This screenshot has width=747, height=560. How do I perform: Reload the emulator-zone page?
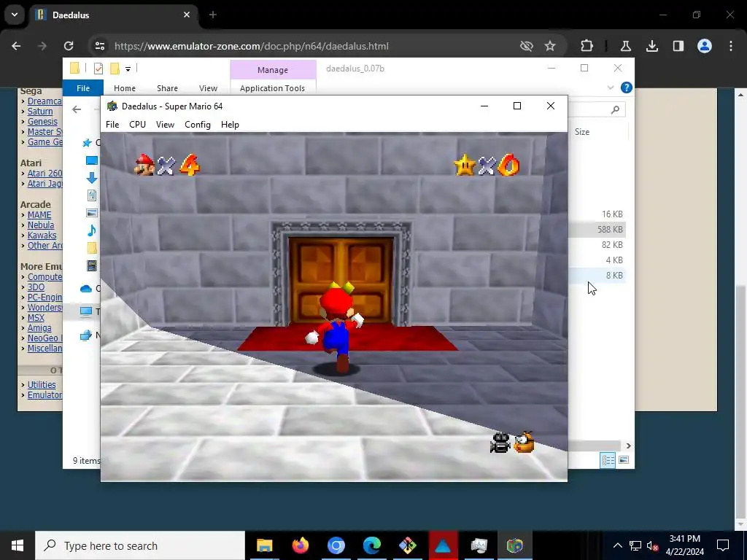(x=69, y=46)
